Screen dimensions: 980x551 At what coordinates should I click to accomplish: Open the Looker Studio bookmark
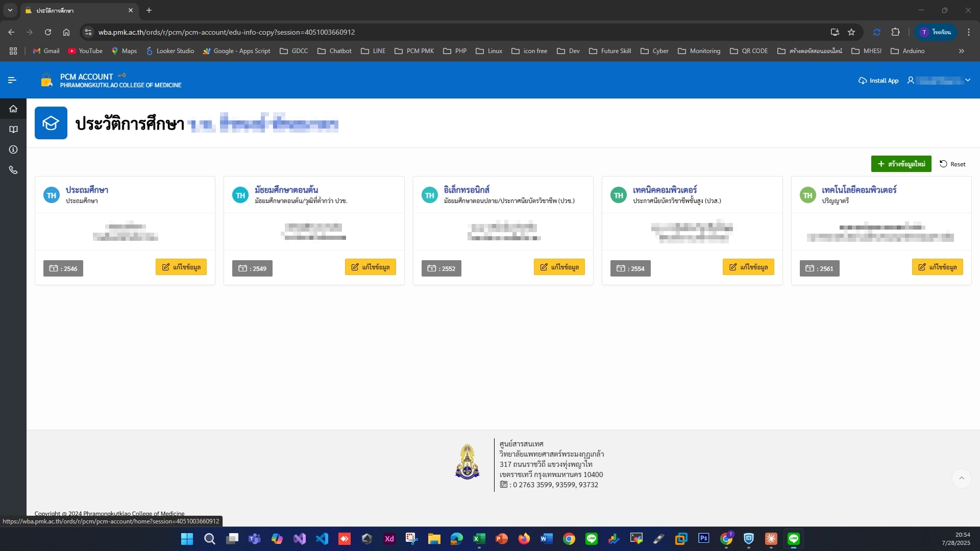tap(170, 51)
